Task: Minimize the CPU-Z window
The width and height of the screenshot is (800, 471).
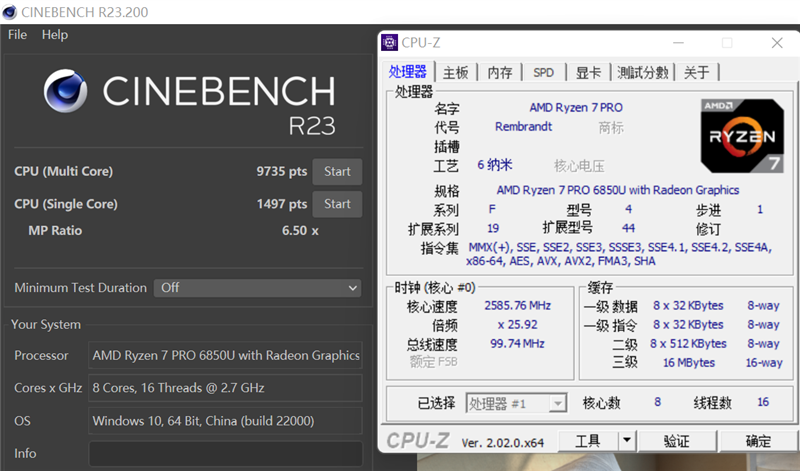Action: (678, 43)
